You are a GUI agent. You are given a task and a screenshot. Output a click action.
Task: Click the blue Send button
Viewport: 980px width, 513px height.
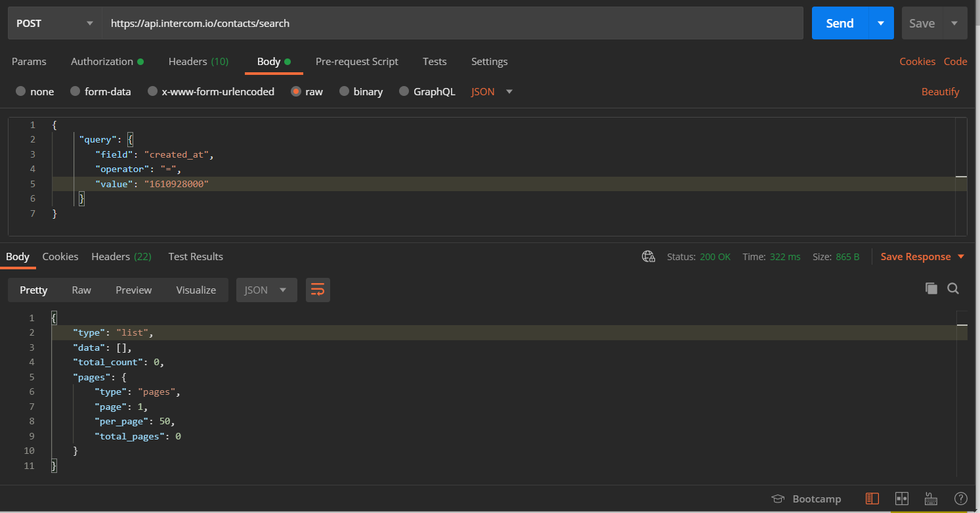[840, 24]
